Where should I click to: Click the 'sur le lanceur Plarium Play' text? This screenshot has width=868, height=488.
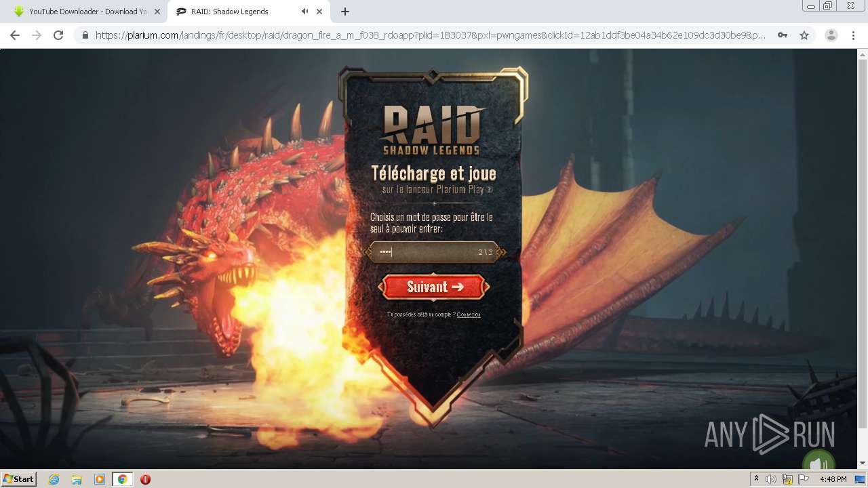pyautogui.click(x=433, y=190)
